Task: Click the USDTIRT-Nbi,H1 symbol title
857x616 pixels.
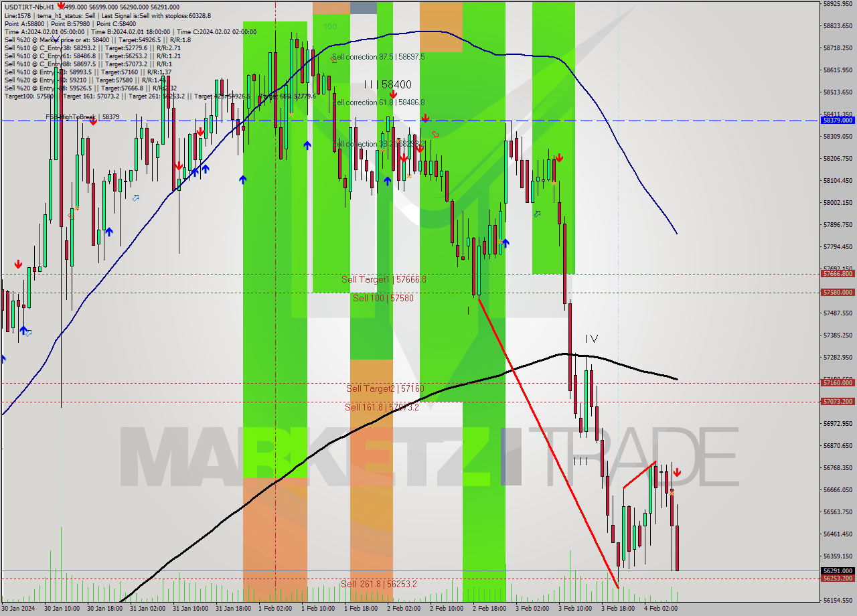Action: click(x=29, y=7)
